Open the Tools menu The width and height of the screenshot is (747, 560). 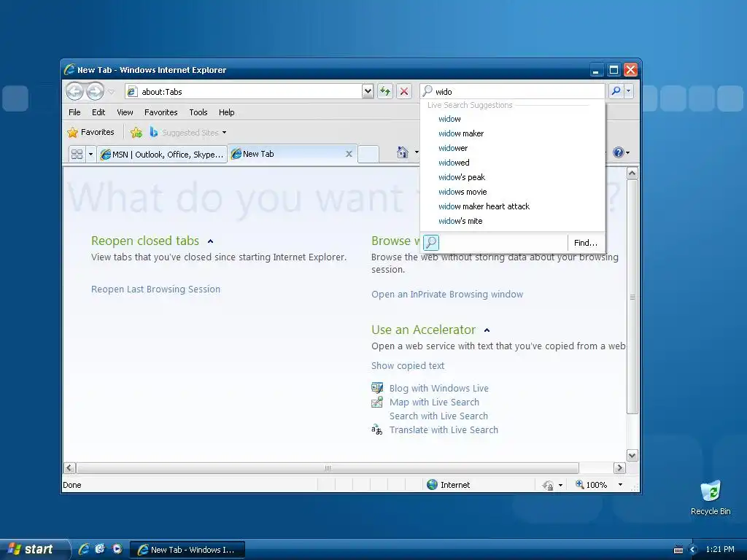point(198,112)
